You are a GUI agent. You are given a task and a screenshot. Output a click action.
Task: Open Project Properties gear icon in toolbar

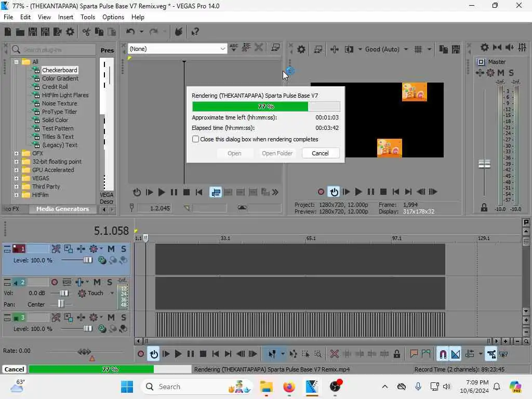(70, 32)
